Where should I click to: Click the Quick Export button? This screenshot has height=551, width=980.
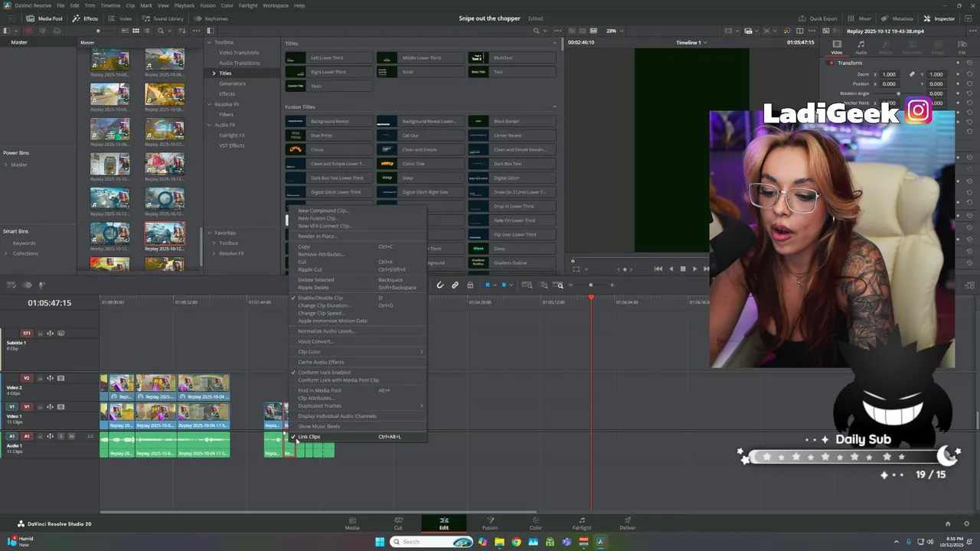tap(818, 18)
